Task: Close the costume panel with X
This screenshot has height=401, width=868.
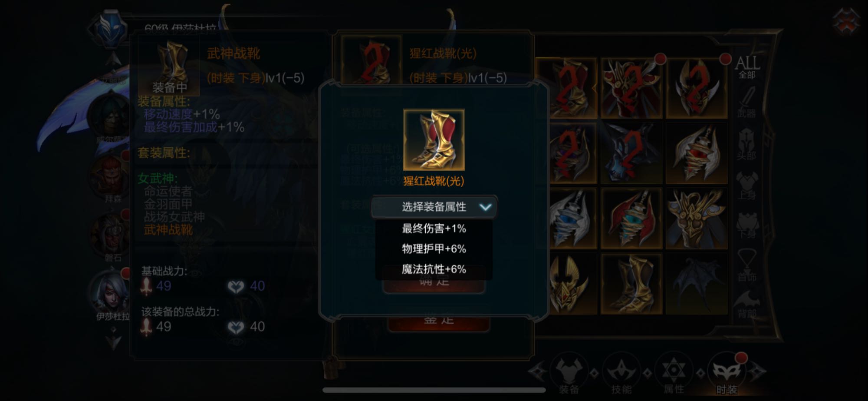Action: (846, 20)
